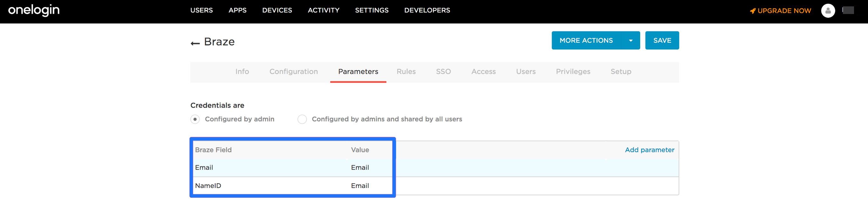
Task: Open the Settings menu
Action: pyautogui.click(x=372, y=10)
